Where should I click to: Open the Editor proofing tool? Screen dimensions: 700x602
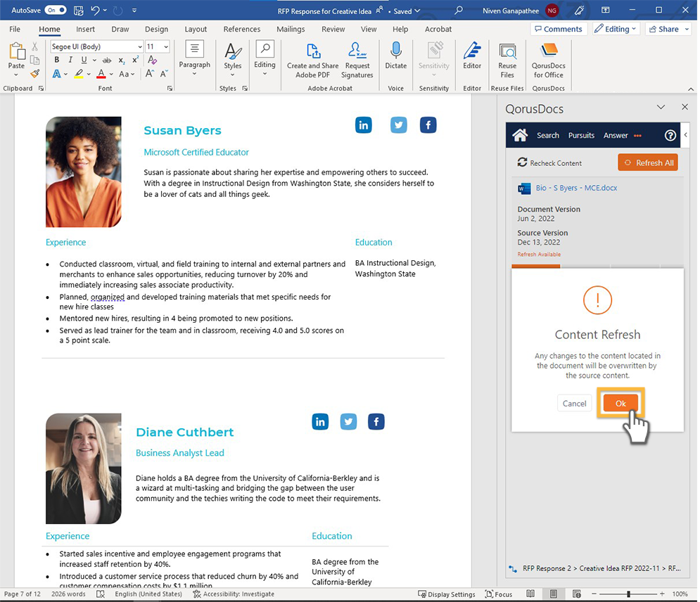click(472, 56)
